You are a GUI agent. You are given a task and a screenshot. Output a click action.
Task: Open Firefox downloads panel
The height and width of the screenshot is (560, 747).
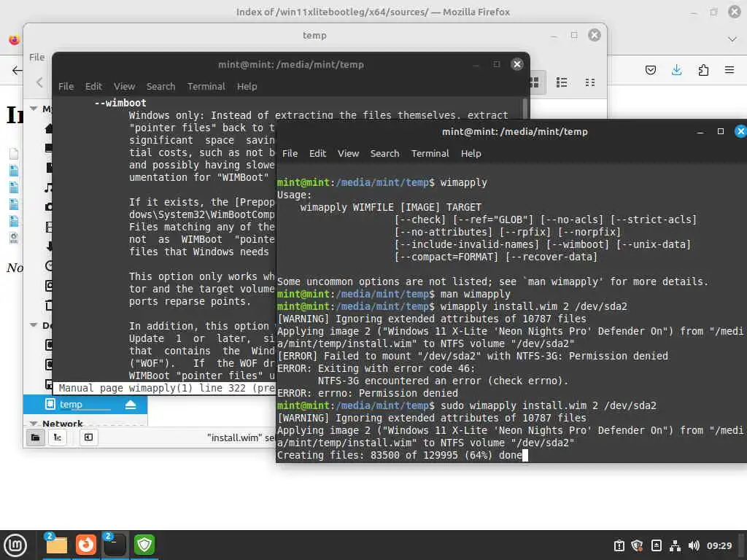(676, 71)
